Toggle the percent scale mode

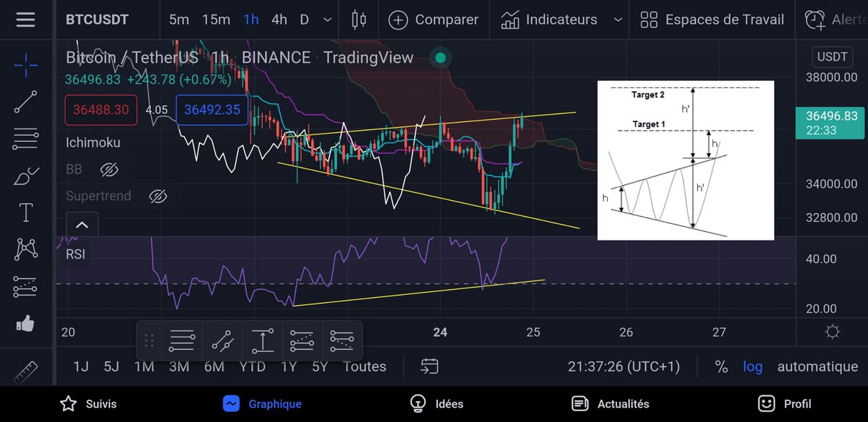click(721, 366)
